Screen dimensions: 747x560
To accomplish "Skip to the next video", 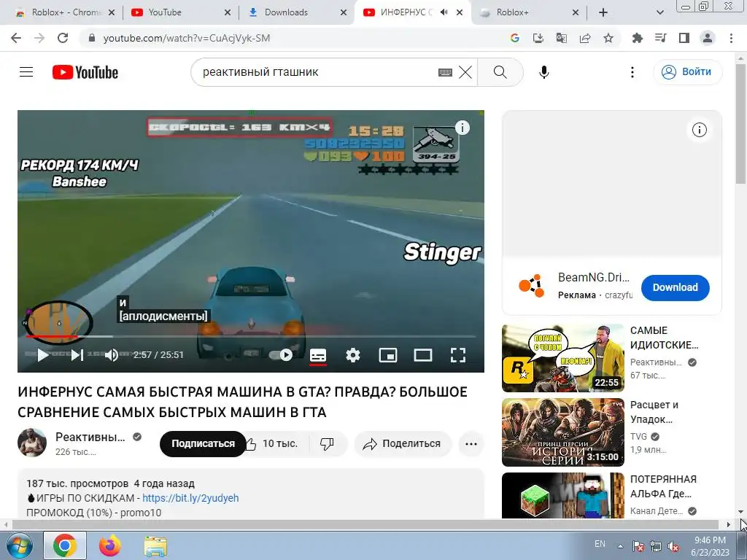I will [77, 355].
